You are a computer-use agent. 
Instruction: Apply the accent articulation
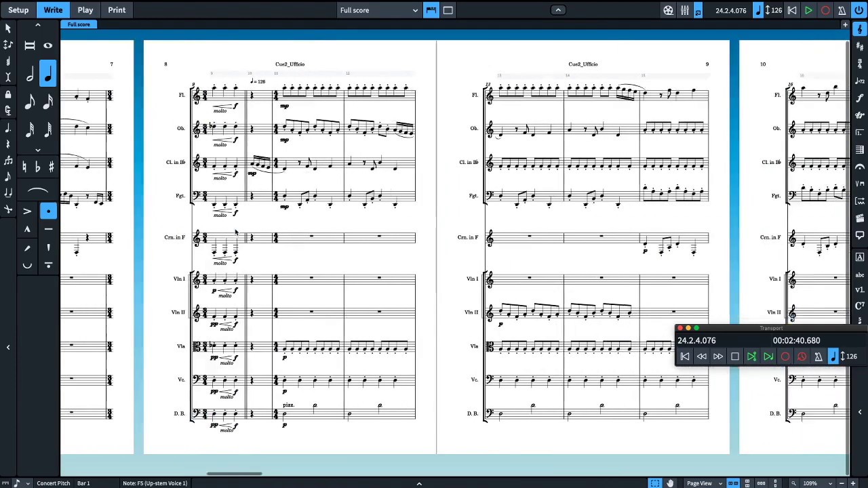(x=27, y=211)
